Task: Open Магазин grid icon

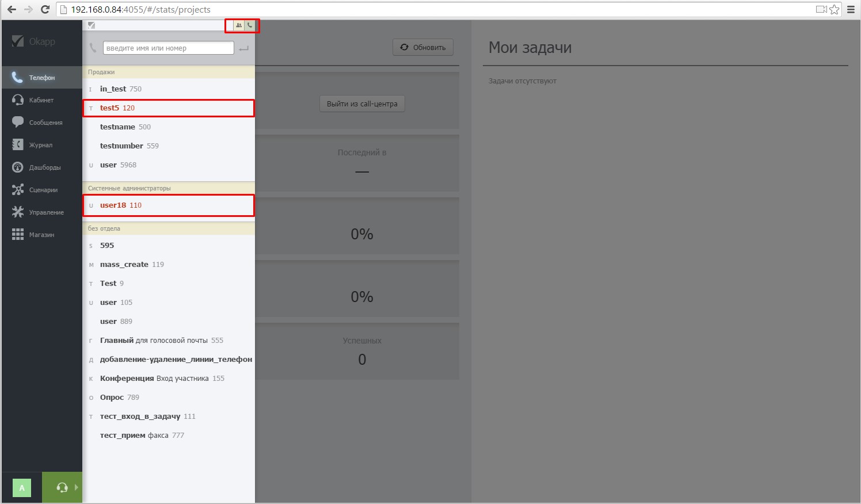Action: [x=17, y=235]
